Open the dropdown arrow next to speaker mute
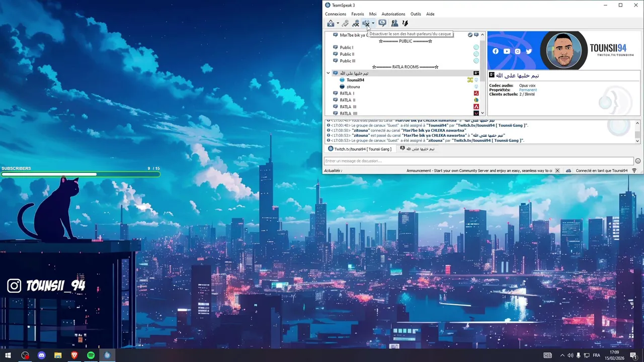The width and height of the screenshot is (644, 362). [x=373, y=24]
